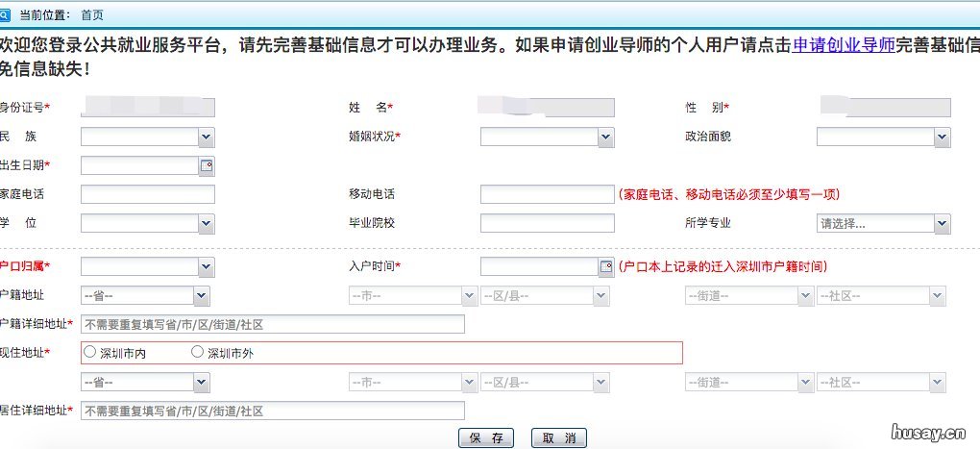Click the red phone requirement note text
Image resolution: width=980 pixels, height=449 pixels.
(728, 194)
